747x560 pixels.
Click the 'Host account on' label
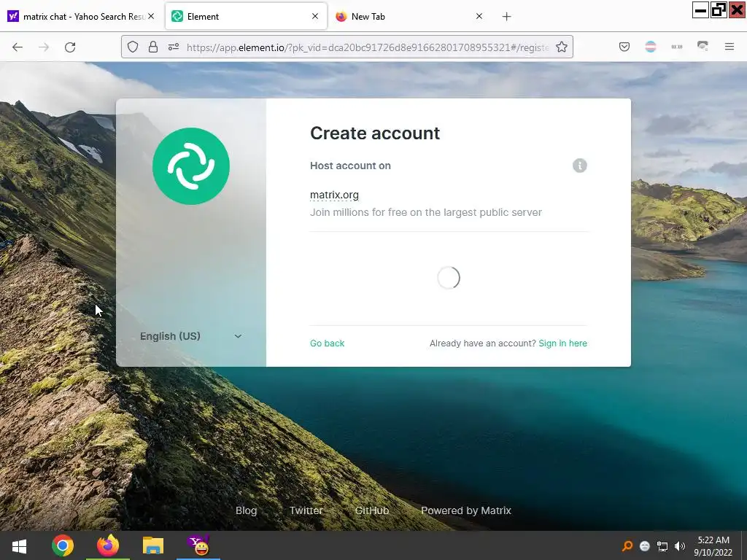tap(350, 166)
